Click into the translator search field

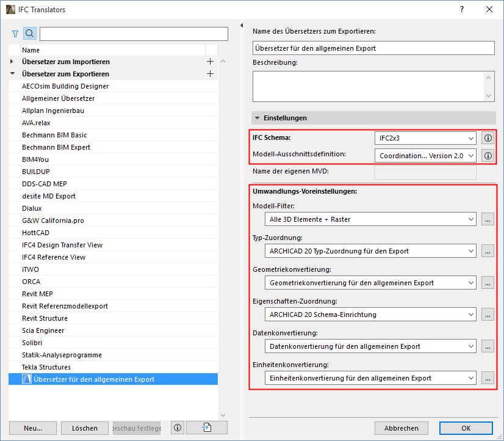click(x=134, y=34)
